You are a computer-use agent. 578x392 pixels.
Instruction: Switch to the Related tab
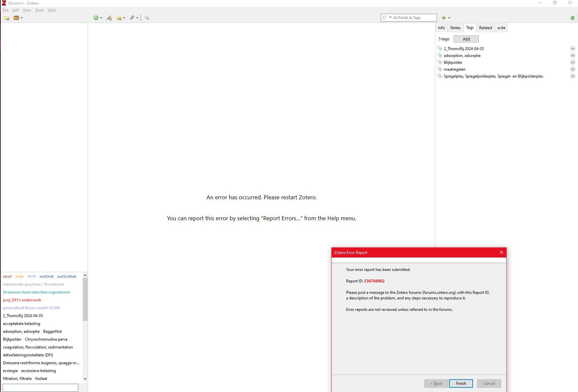[485, 28]
